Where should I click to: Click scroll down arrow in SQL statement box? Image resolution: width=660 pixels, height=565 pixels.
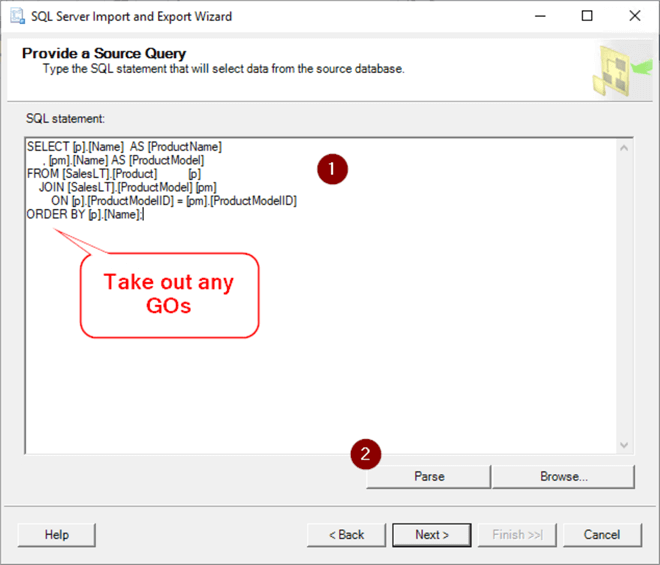pyautogui.click(x=624, y=445)
